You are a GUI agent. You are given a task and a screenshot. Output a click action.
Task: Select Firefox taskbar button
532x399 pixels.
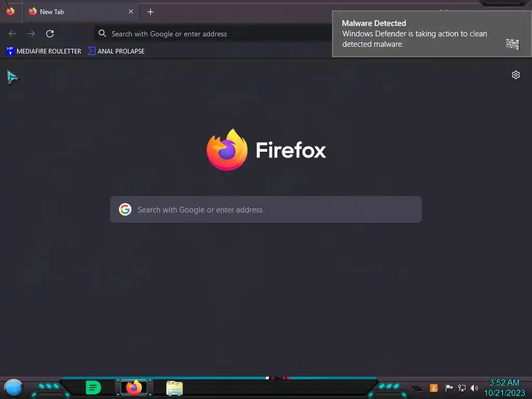click(x=134, y=388)
